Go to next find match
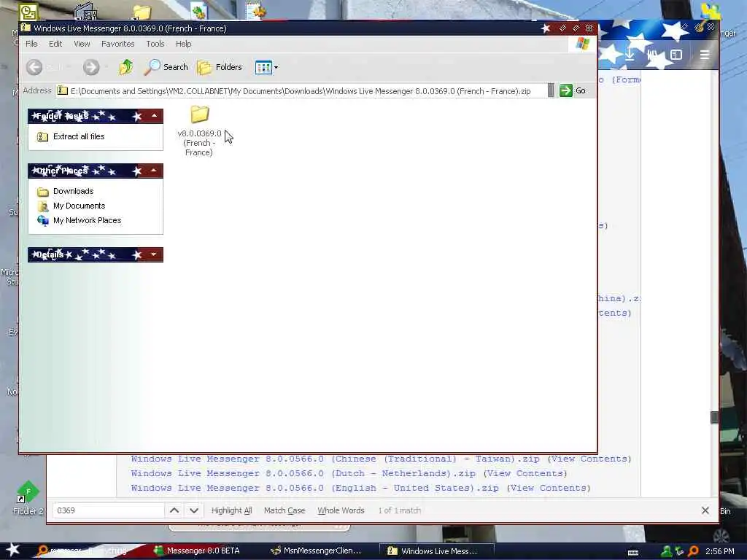The width and height of the screenshot is (747, 560). [x=194, y=510]
